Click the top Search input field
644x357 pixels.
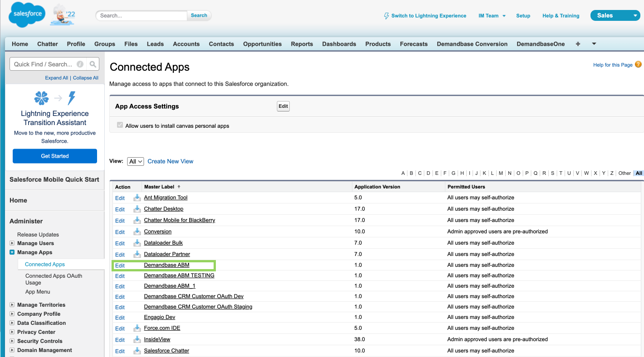tap(141, 15)
